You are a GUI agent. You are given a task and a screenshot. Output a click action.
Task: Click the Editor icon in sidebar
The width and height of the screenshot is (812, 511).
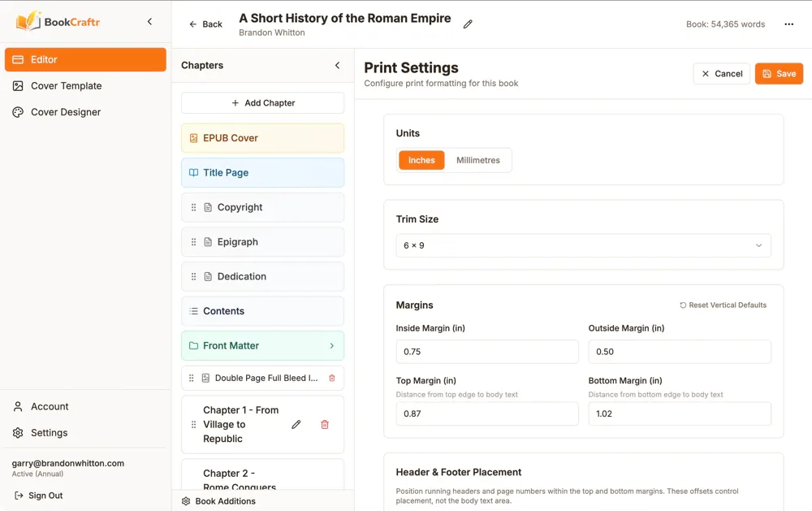[18, 59]
